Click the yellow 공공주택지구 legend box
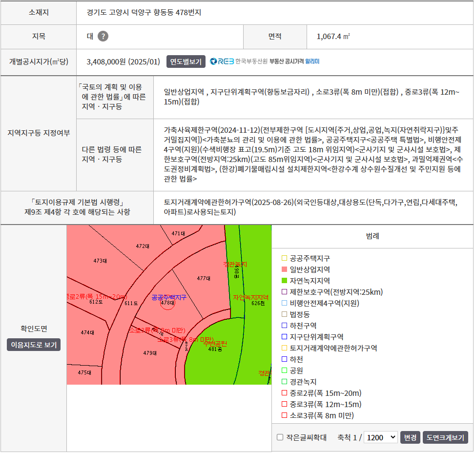This screenshot has width=476, height=453. pos(285,258)
